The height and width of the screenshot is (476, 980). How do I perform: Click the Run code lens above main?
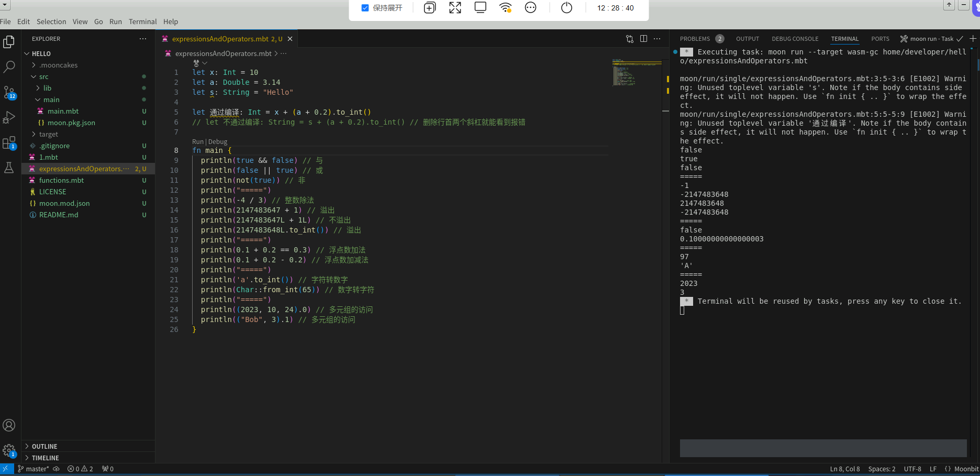click(197, 142)
